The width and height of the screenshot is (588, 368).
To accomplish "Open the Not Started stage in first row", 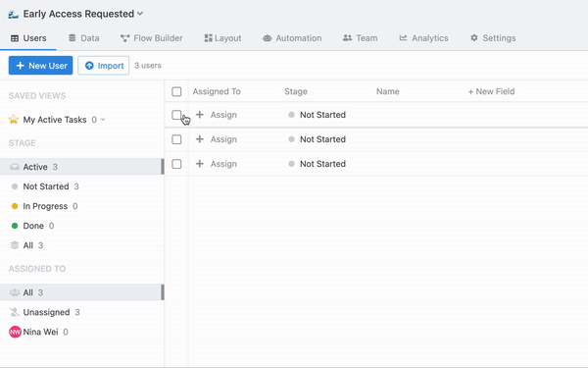I will (317, 115).
